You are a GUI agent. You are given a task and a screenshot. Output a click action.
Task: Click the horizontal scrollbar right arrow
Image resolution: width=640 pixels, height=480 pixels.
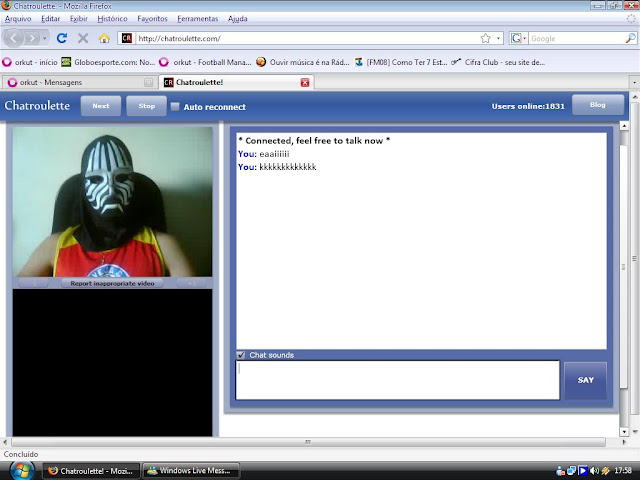click(x=623, y=442)
